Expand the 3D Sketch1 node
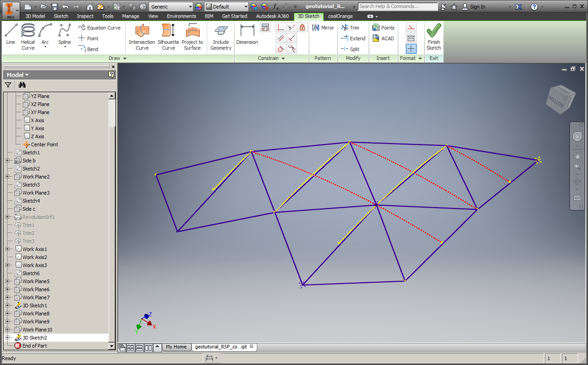Image resolution: width=588 pixels, height=365 pixels. point(8,306)
